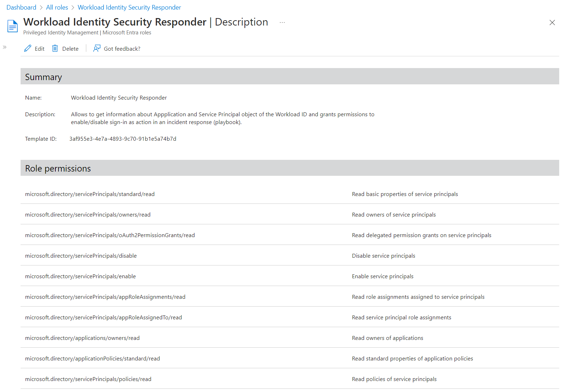Image resolution: width=567 pixels, height=392 pixels.
Task: Click the Edit pencil icon
Action: 28,49
